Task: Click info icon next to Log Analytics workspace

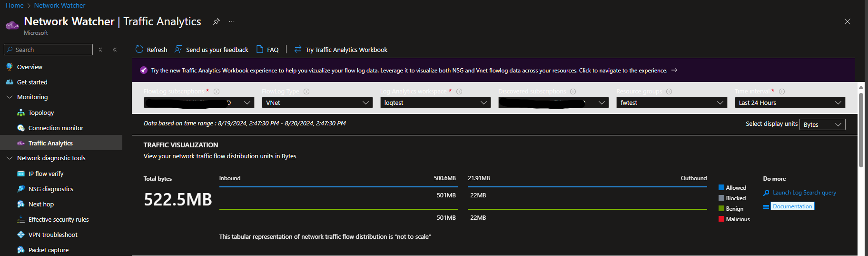Action: (459, 92)
